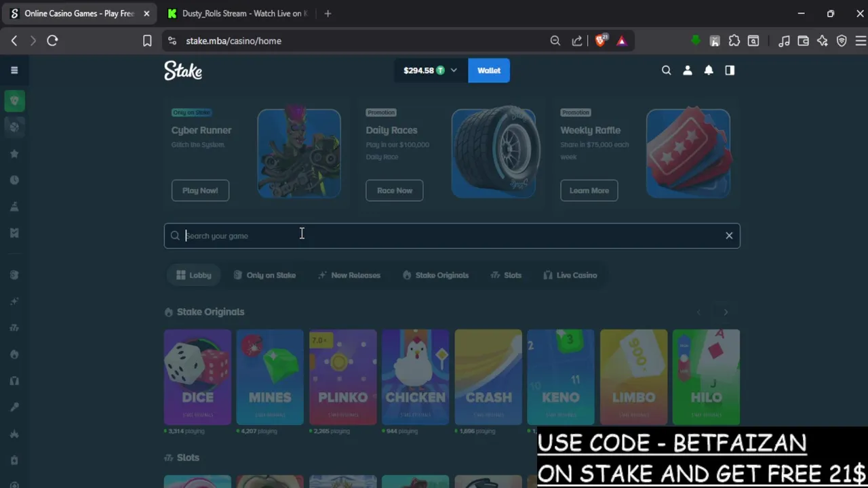
Task: Click the Stake logo
Action: click(x=183, y=70)
